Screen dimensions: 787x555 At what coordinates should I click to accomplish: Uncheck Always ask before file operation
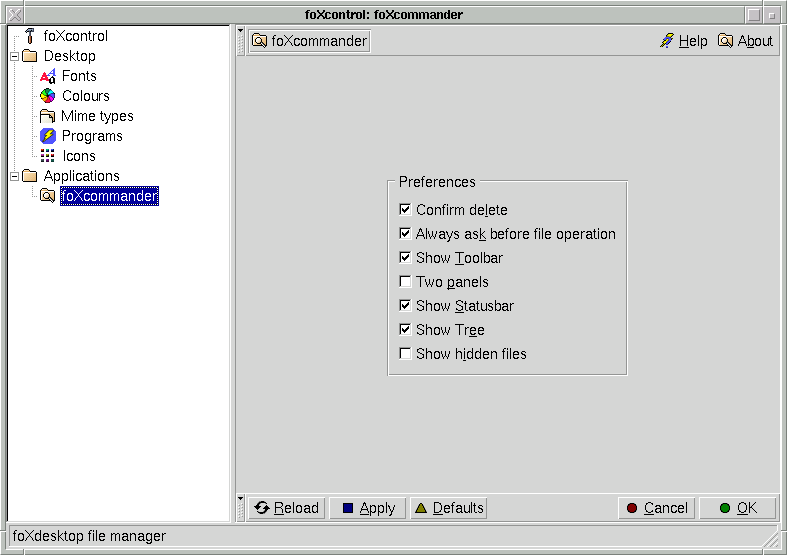pyautogui.click(x=405, y=233)
